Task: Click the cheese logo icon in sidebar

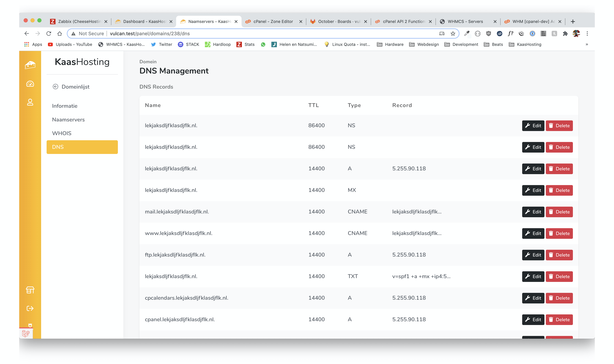Action: pos(30,65)
